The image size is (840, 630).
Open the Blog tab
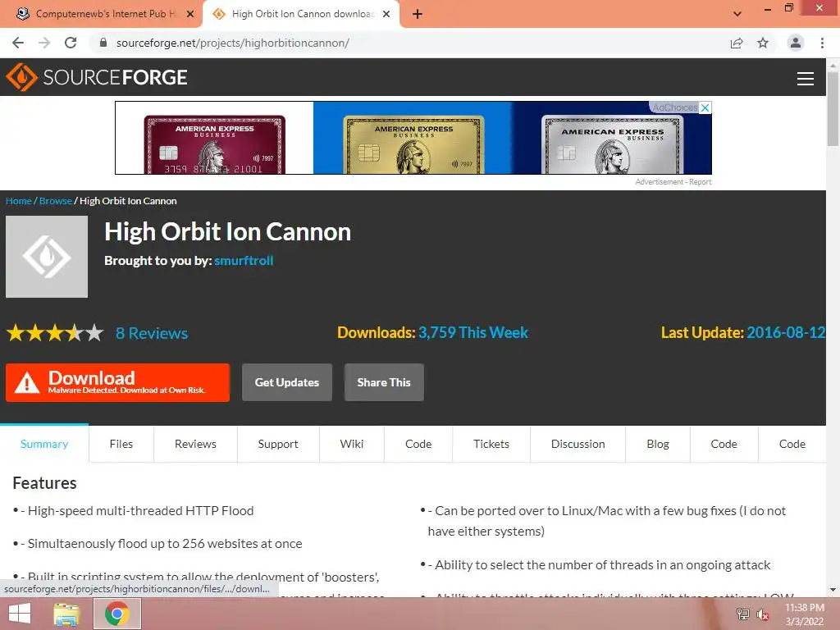(658, 444)
